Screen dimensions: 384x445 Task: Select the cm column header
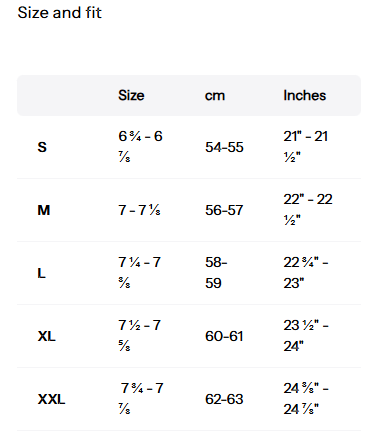(x=215, y=96)
